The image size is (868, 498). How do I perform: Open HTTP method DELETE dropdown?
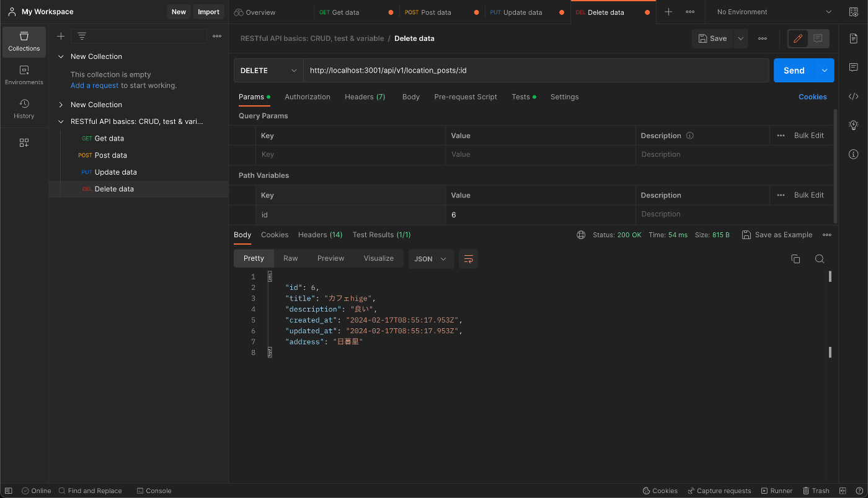(268, 71)
